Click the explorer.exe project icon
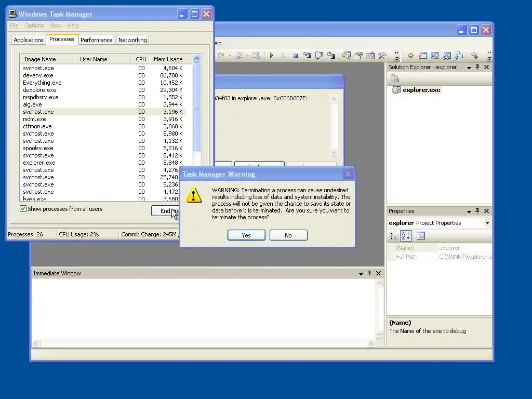This screenshot has height=399, width=532. point(396,90)
